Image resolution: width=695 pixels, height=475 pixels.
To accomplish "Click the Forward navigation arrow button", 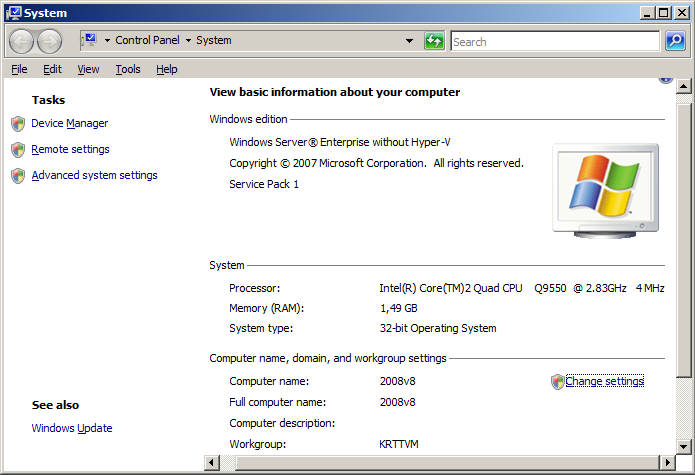I will pos(49,42).
